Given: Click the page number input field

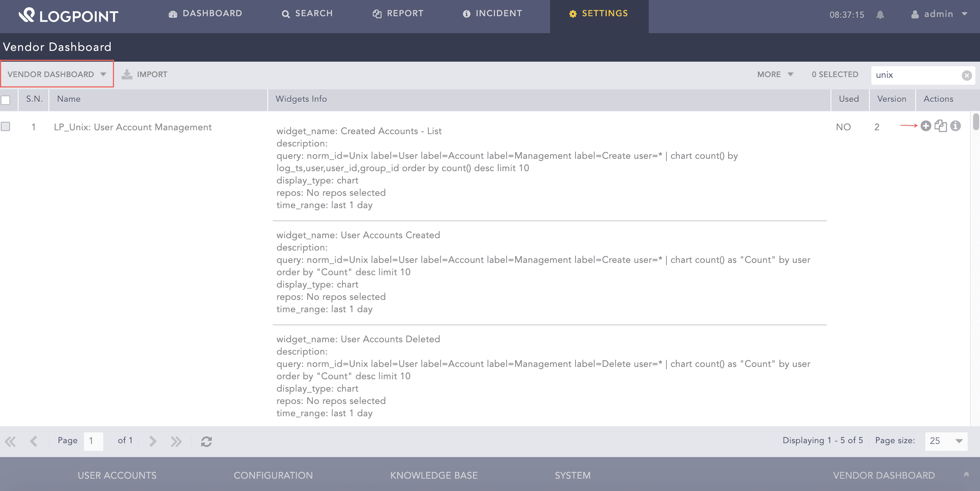Looking at the screenshot, I should click(x=94, y=441).
